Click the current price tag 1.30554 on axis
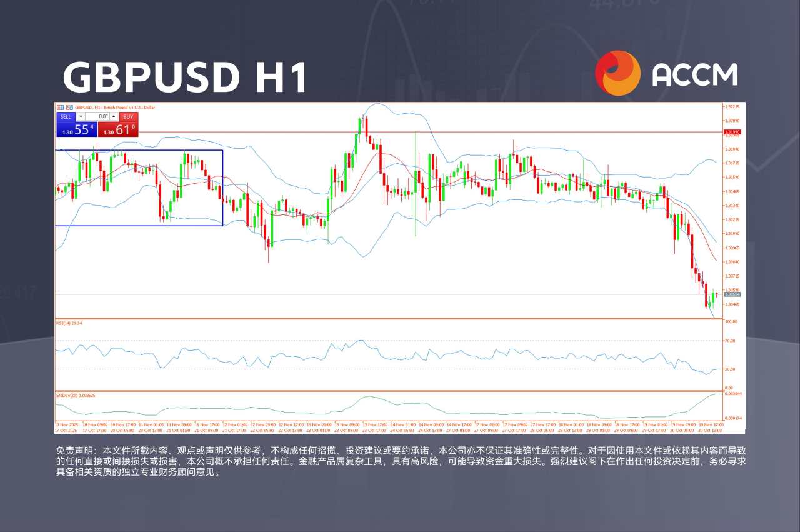The height and width of the screenshot is (532, 800). pyautogui.click(x=731, y=294)
